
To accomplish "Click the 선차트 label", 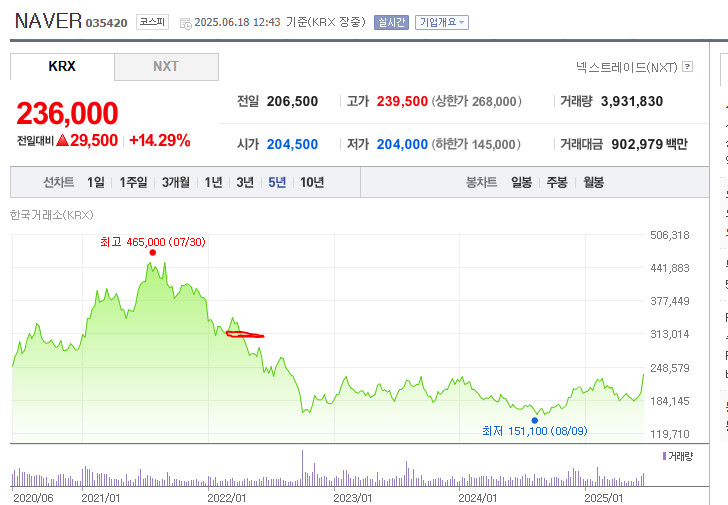I will [58, 182].
